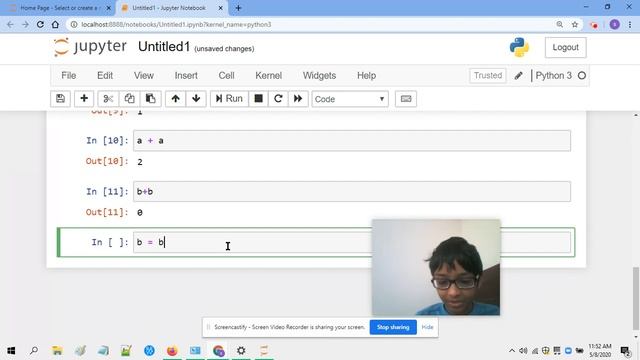The width and height of the screenshot is (640, 360).
Task: Click the In [10] prompt label
Action: pyautogui.click(x=107, y=140)
